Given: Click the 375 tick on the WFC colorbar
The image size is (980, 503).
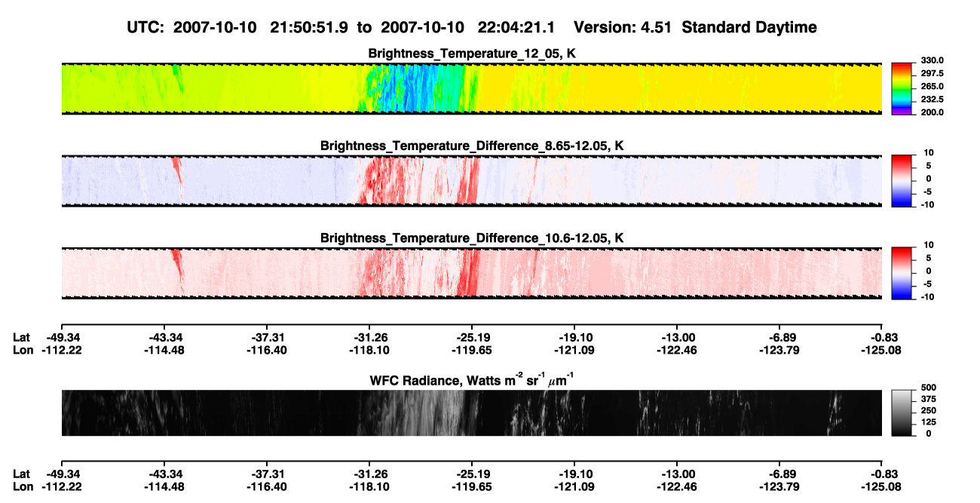Looking at the screenshot, I should pos(927,399).
